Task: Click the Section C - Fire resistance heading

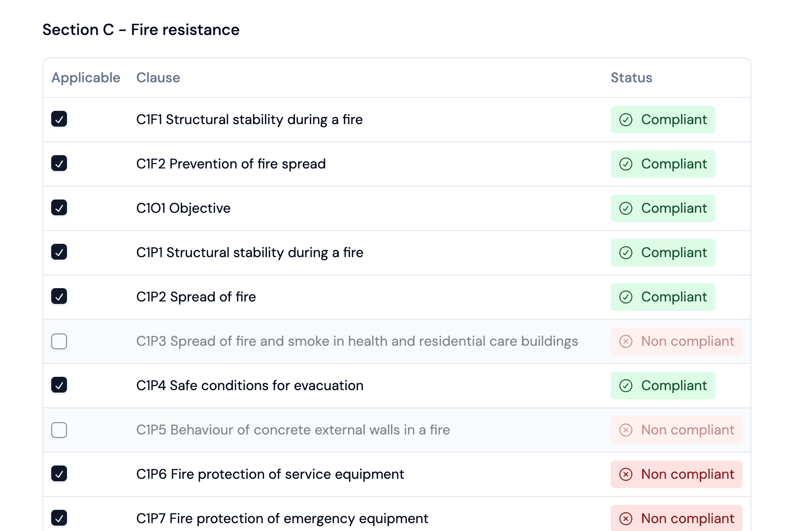Action: point(141,30)
